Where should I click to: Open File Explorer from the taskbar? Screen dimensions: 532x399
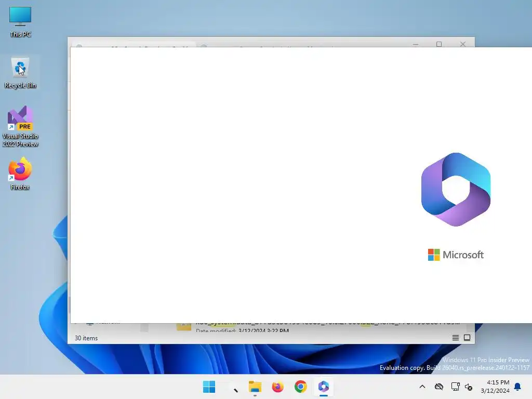(255, 387)
